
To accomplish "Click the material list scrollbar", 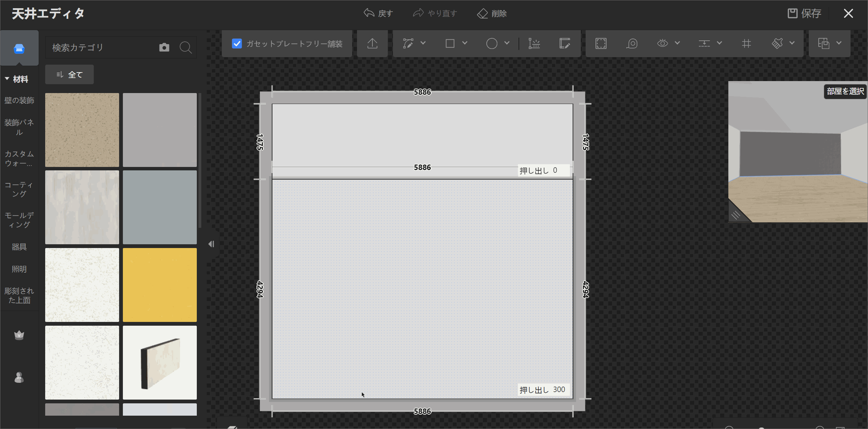I will [x=200, y=160].
